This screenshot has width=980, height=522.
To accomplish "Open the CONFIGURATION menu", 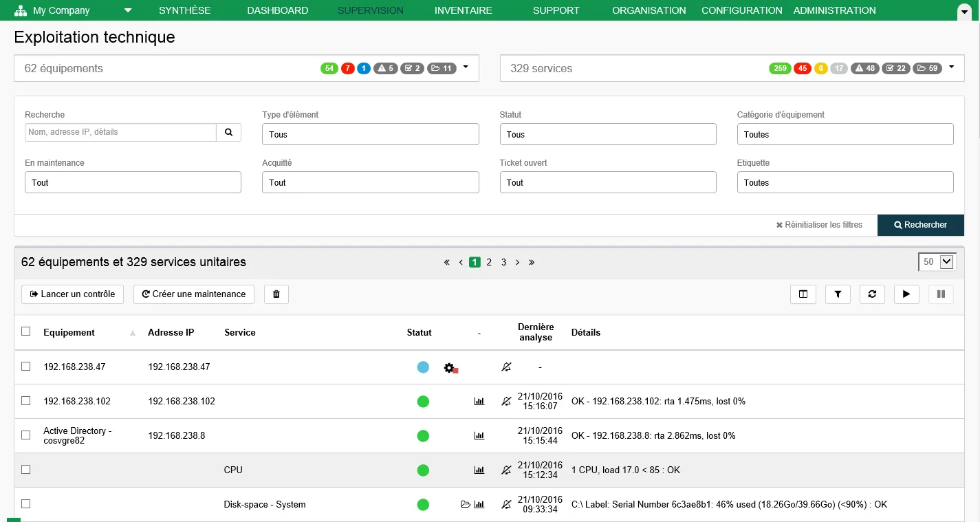I will click(x=742, y=10).
